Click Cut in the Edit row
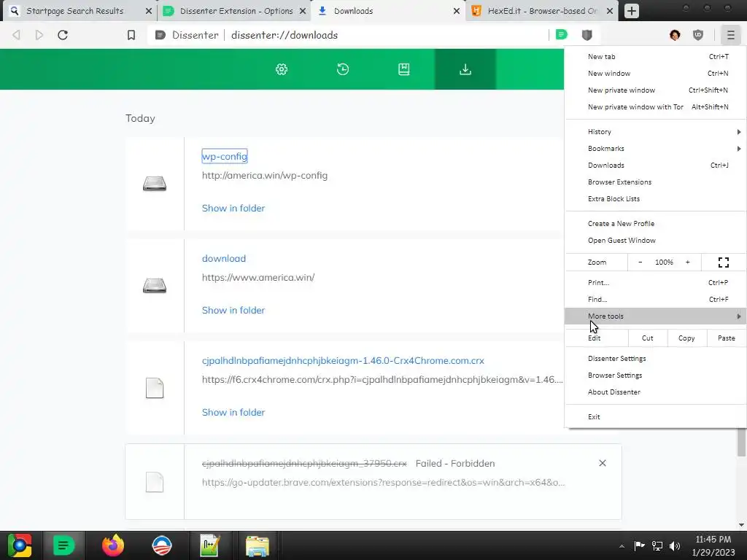 click(648, 338)
